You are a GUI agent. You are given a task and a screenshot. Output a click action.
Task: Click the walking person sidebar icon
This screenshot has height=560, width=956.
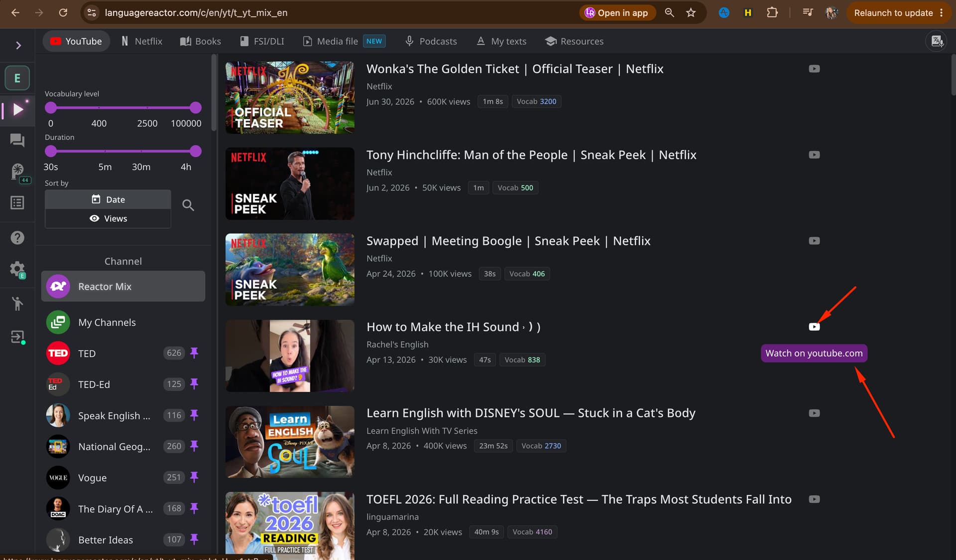17,303
